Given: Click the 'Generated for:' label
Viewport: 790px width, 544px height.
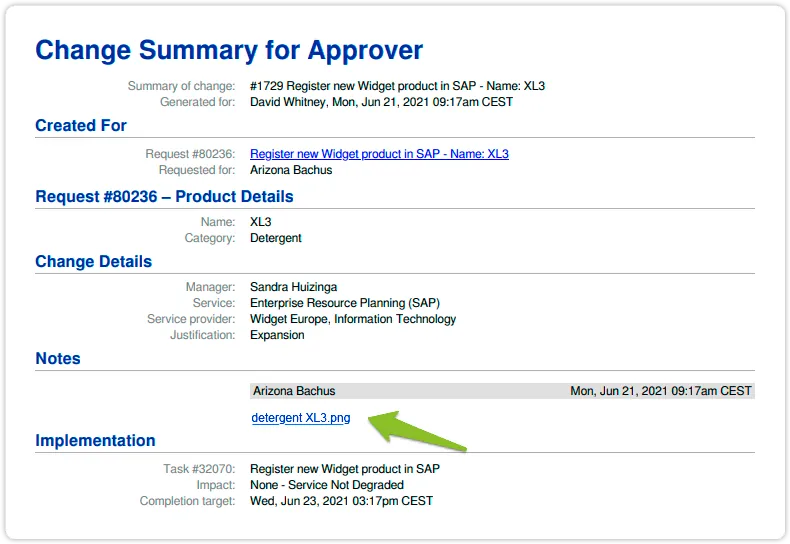Looking at the screenshot, I should (198, 102).
